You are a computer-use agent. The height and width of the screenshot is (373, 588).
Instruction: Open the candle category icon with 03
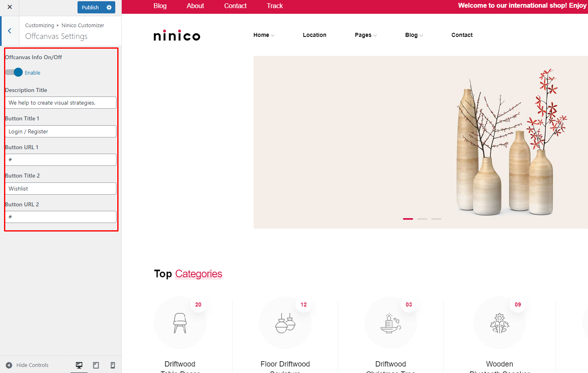click(x=391, y=323)
